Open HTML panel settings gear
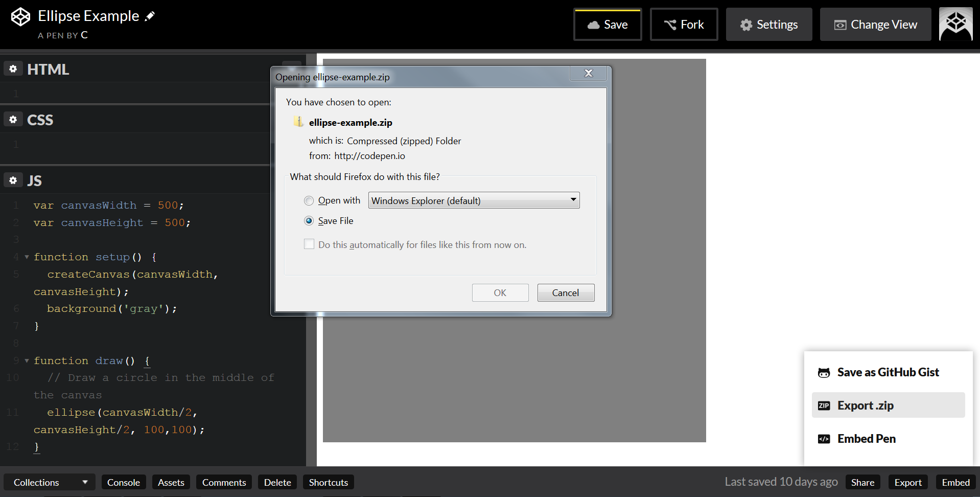The width and height of the screenshot is (980, 497). tap(13, 69)
